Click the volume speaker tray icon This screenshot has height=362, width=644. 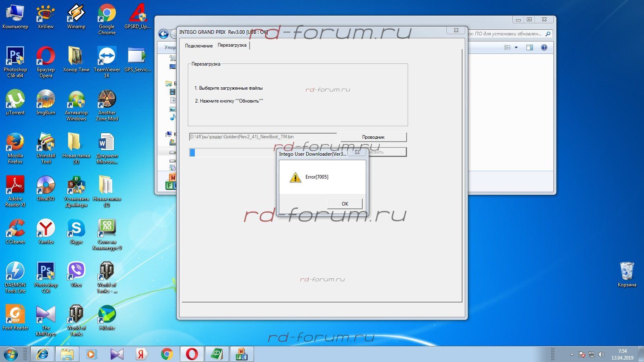601,354
